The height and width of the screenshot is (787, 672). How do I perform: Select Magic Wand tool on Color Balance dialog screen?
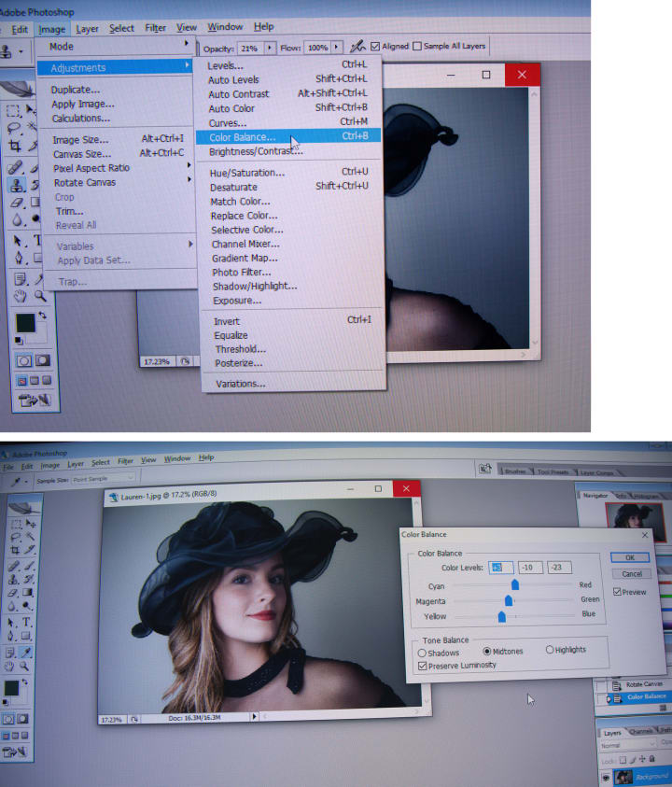click(30, 536)
